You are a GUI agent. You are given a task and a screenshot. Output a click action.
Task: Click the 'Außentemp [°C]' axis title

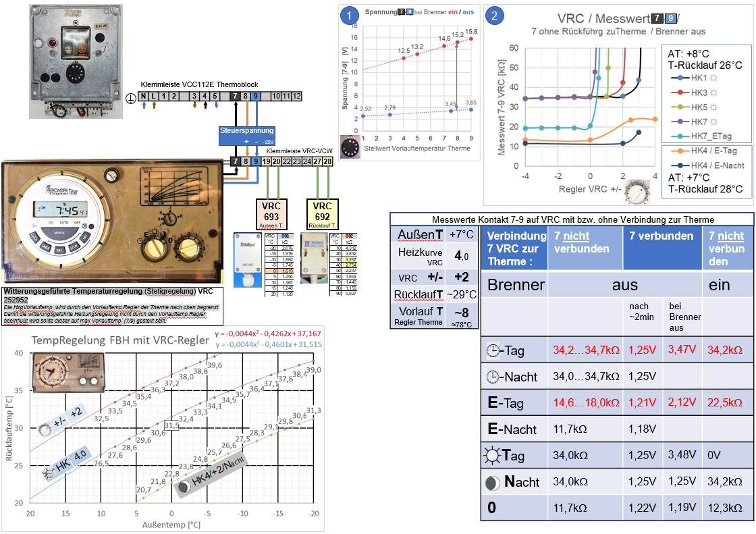171,525
